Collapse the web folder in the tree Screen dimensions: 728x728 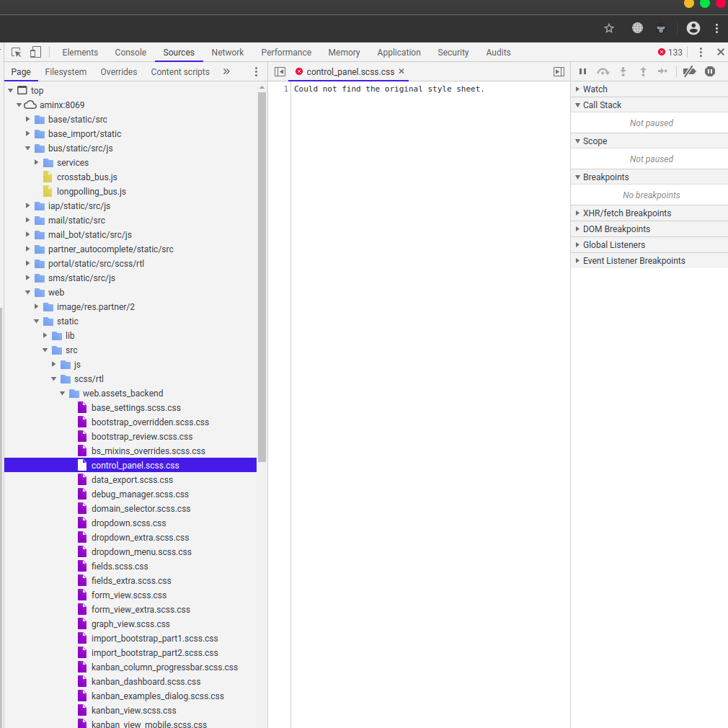tap(27, 292)
